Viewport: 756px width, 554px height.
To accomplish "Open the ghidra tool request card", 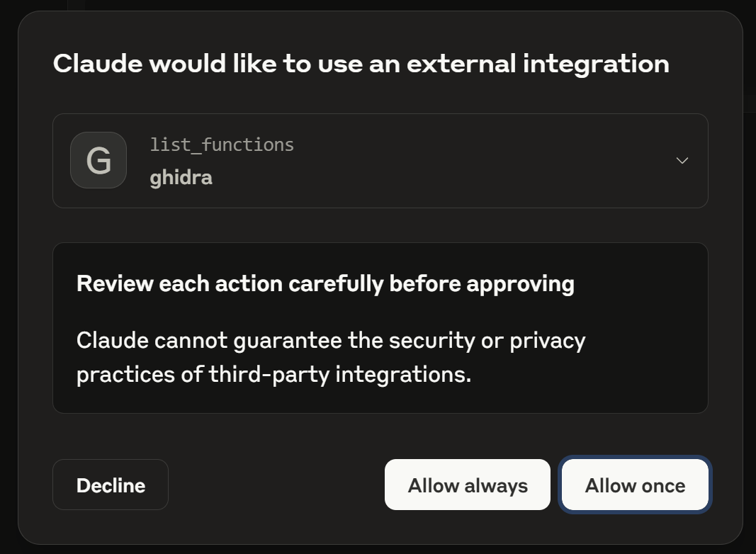I will tap(380, 161).
